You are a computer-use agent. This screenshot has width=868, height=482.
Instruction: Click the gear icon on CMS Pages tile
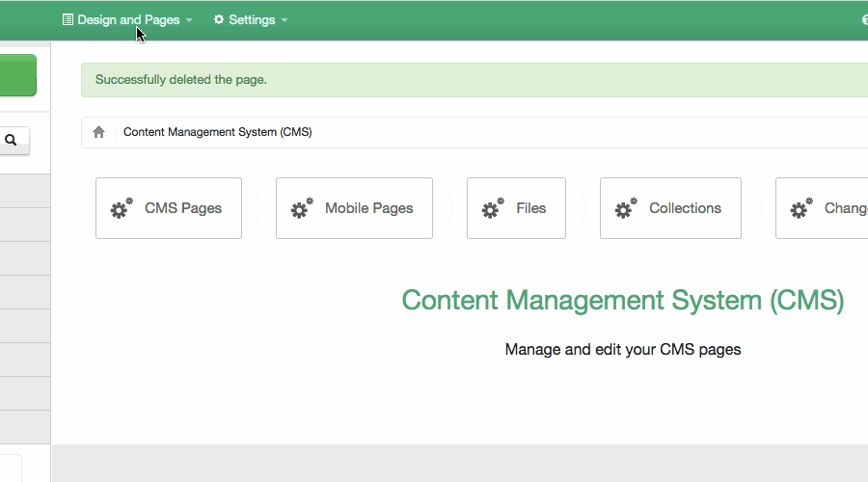coord(122,208)
